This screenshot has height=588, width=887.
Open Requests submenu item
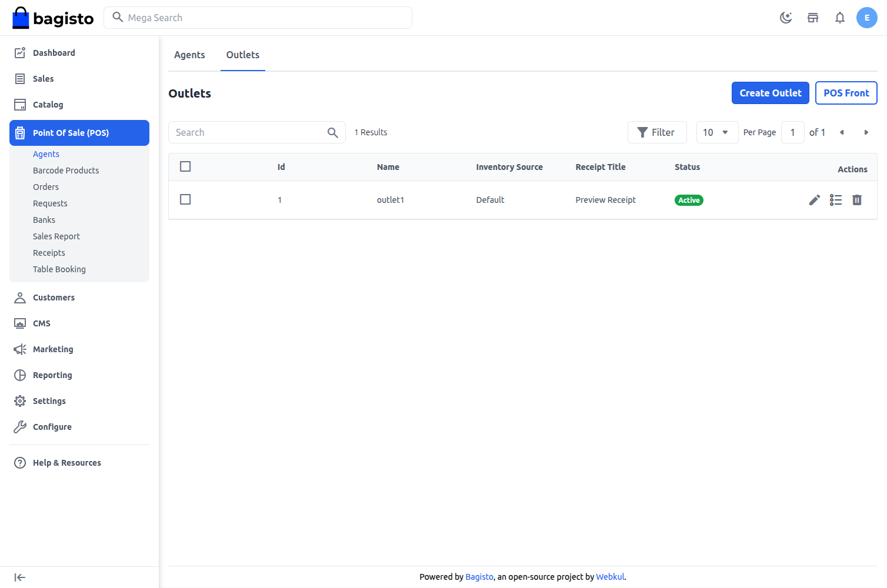coord(50,203)
